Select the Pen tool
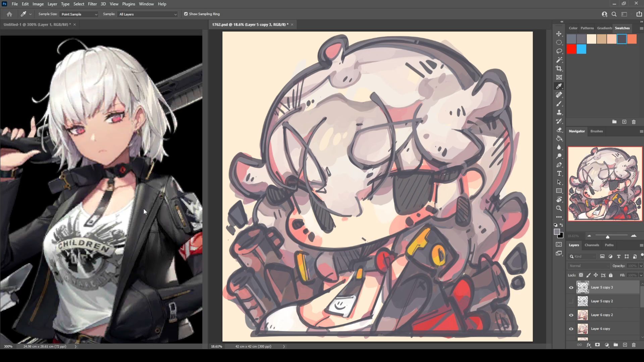 [559, 165]
